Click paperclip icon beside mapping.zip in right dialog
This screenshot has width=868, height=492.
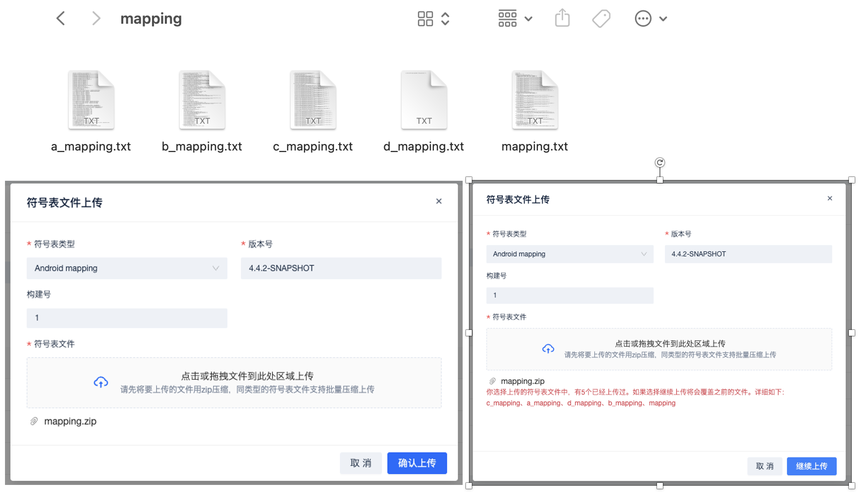(x=493, y=381)
